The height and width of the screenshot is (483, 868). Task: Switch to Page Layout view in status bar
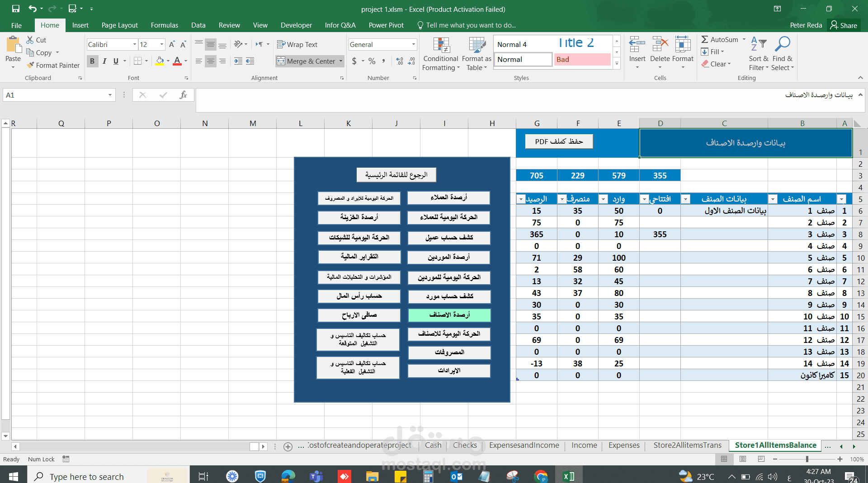(743, 459)
